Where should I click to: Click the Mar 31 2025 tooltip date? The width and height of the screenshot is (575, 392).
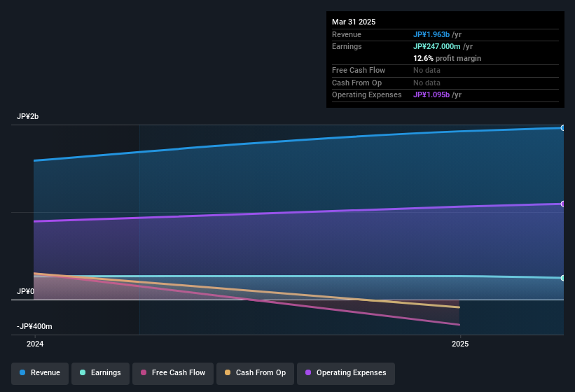[x=354, y=22]
